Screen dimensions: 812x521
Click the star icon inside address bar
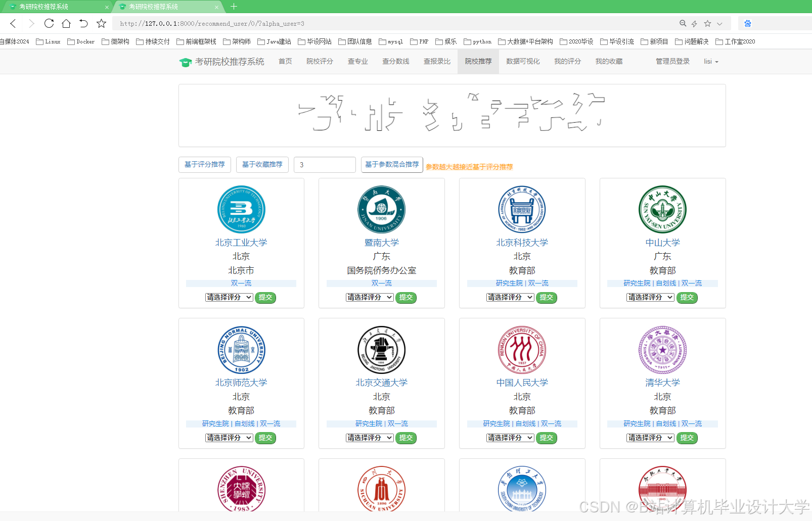pos(707,23)
